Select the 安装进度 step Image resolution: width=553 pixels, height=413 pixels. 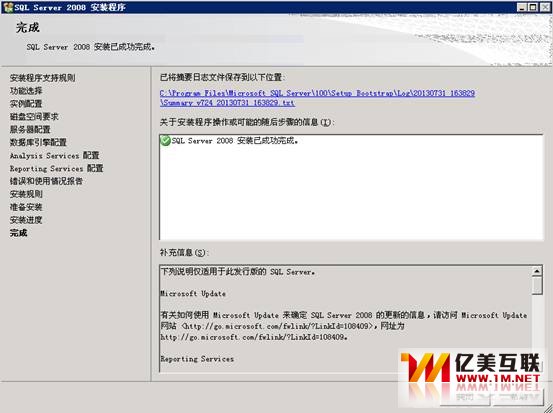[26, 220]
